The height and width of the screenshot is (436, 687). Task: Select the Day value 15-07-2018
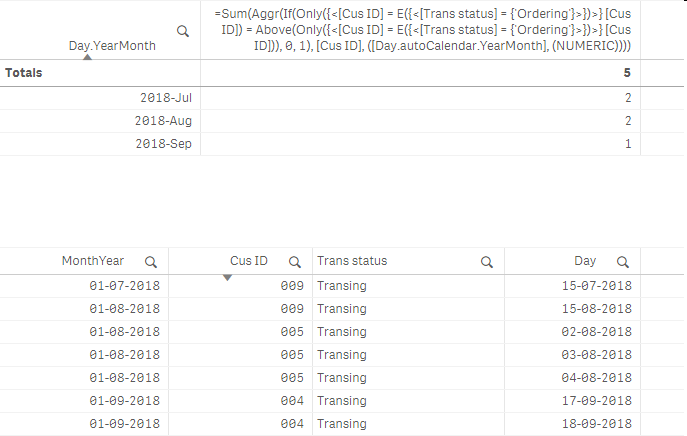pos(596,286)
